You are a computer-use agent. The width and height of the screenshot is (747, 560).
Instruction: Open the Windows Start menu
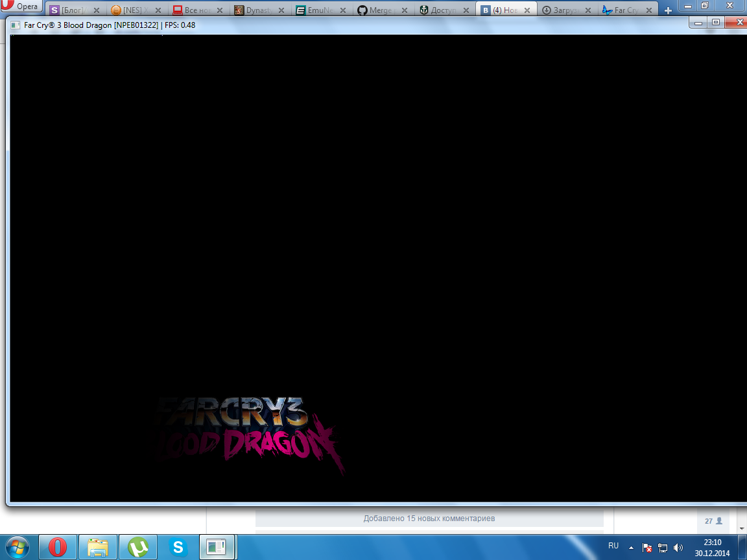pyautogui.click(x=18, y=547)
